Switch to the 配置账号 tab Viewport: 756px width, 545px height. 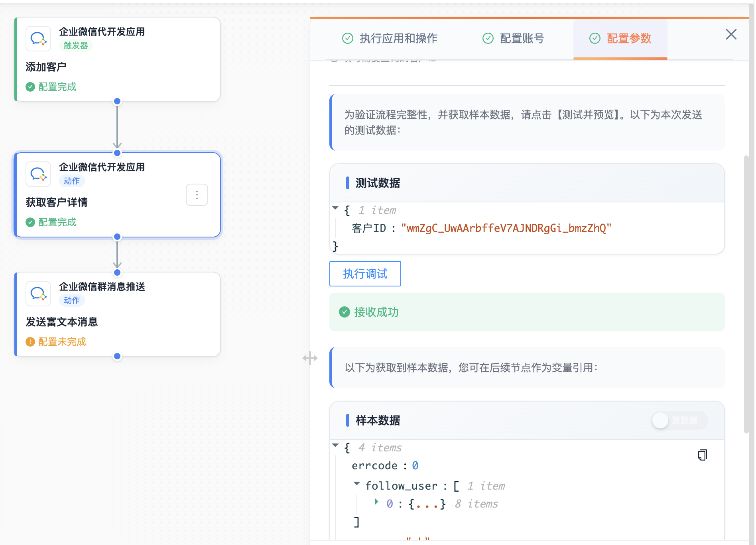pyautogui.click(x=514, y=38)
